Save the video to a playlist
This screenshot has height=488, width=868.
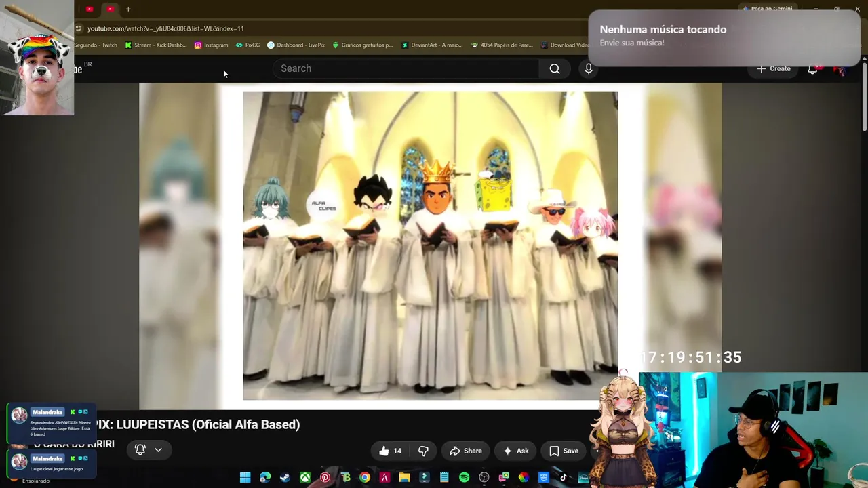point(564,451)
